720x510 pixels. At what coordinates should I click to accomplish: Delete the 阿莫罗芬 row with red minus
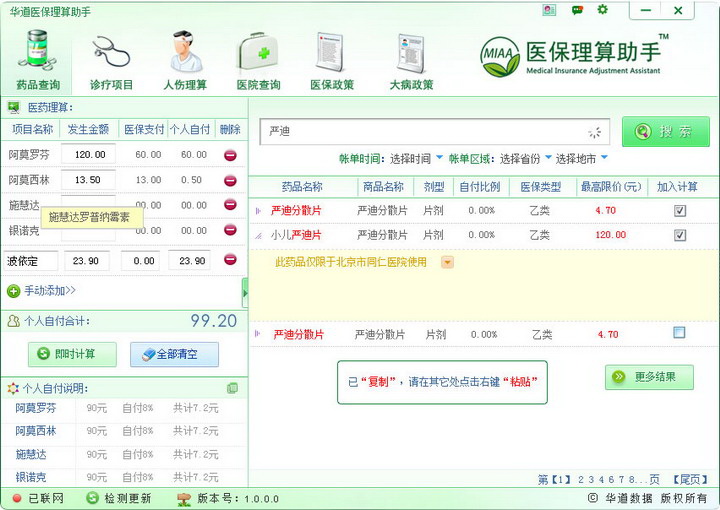230,155
